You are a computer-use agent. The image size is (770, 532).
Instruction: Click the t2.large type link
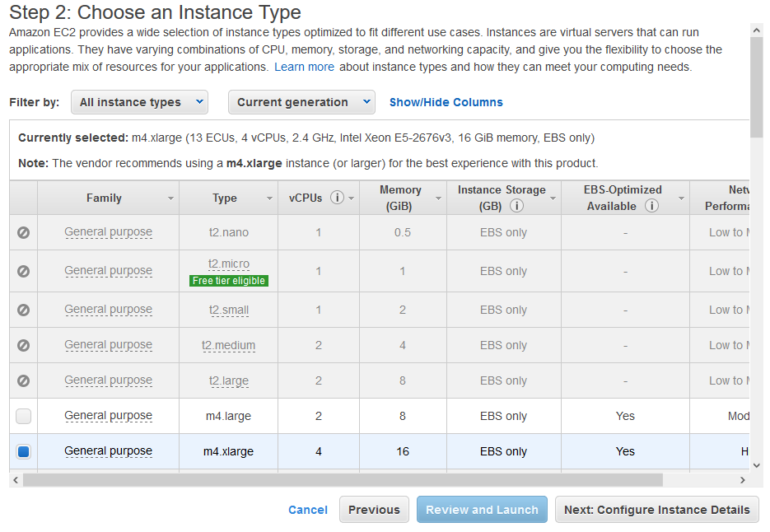pos(229,380)
